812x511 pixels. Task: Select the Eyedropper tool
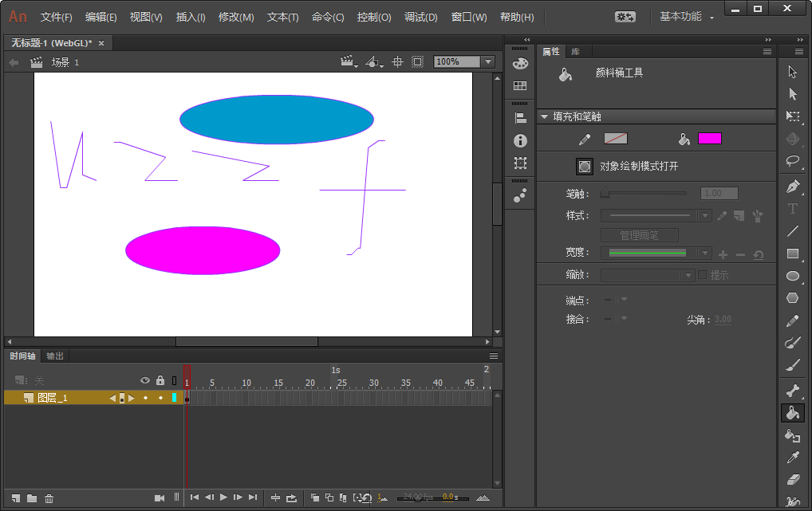pos(793,458)
